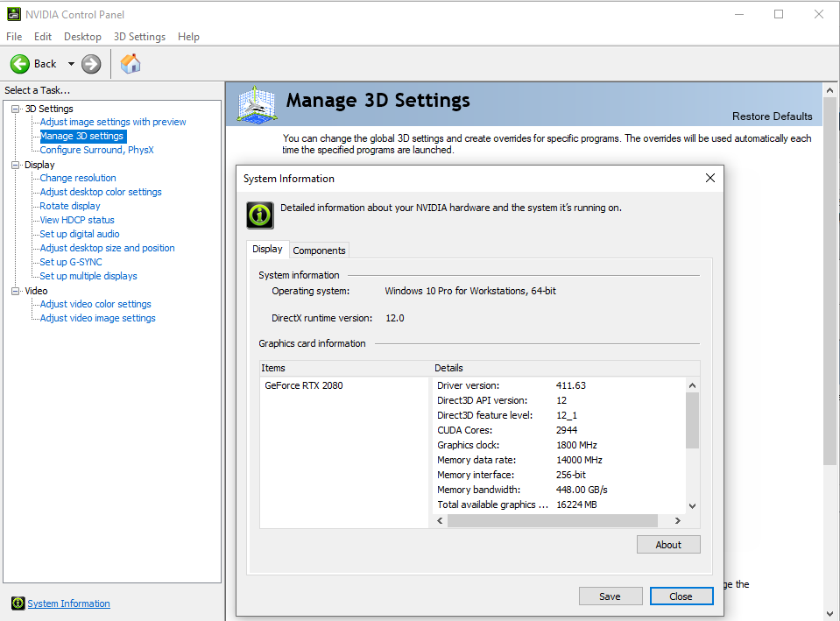840x621 pixels.
Task: Open the Edit menu
Action: tap(43, 37)
